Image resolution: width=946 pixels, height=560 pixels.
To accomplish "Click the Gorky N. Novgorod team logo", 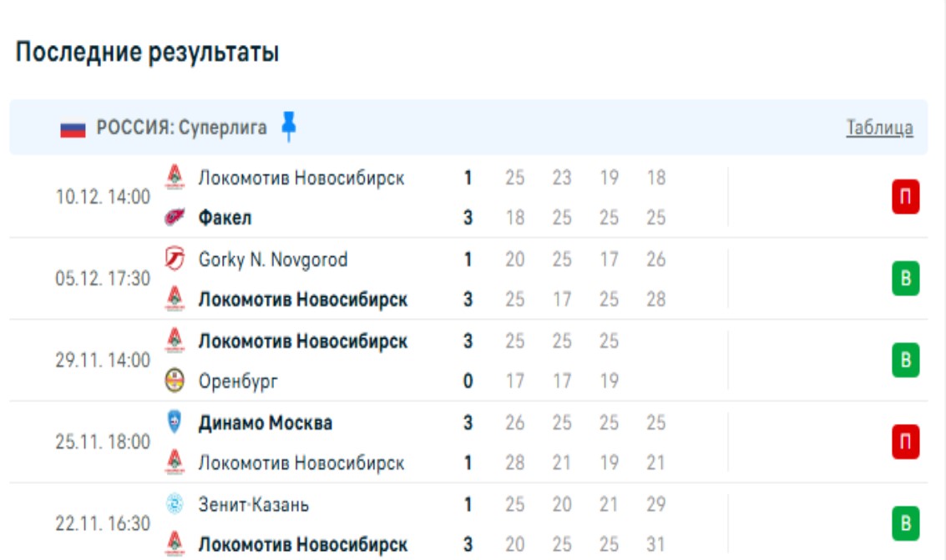I will coord(175,260).
